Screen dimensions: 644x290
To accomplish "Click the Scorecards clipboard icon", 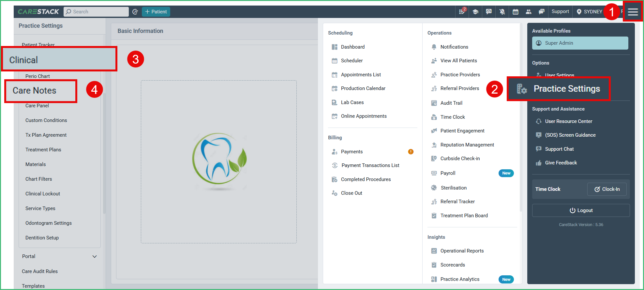I will (x=434, y=265).
